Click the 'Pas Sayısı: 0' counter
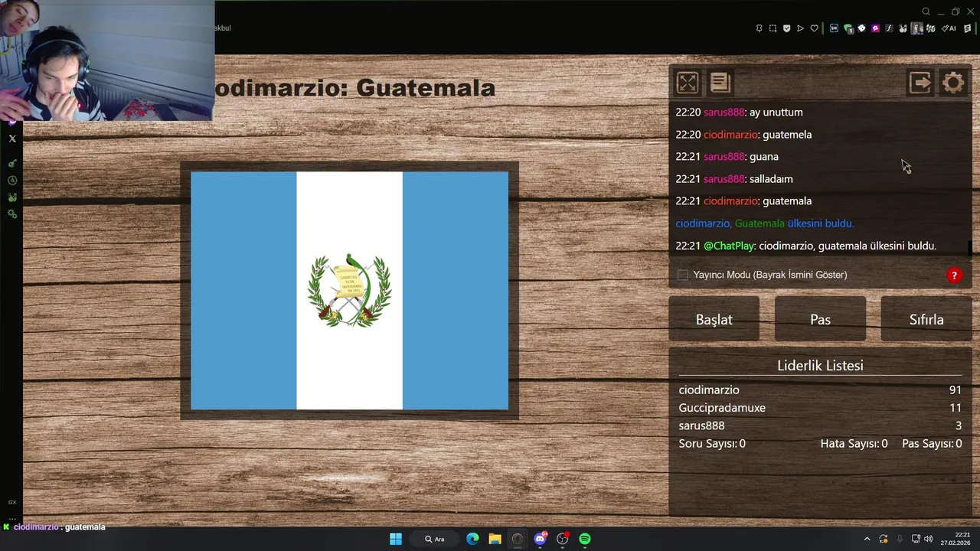 (x=932, y=443)
